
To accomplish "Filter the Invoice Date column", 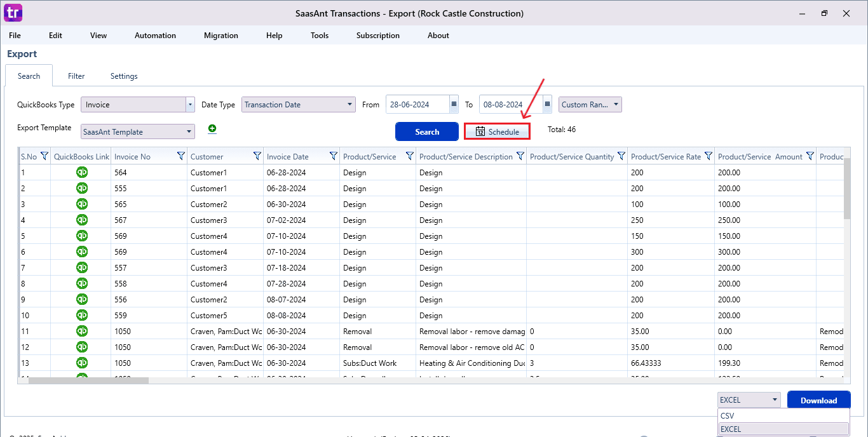I will (333, 156).
